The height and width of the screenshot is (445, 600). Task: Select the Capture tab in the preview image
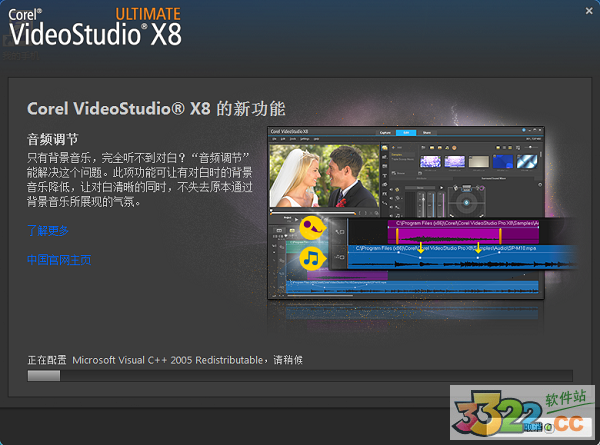tap(385, 132)
